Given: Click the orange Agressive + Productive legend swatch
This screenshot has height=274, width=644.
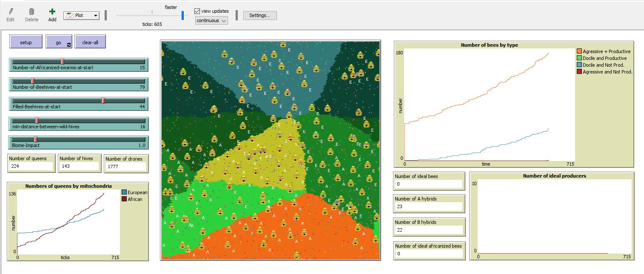Looking at the screenshot, I should [579, 51].
